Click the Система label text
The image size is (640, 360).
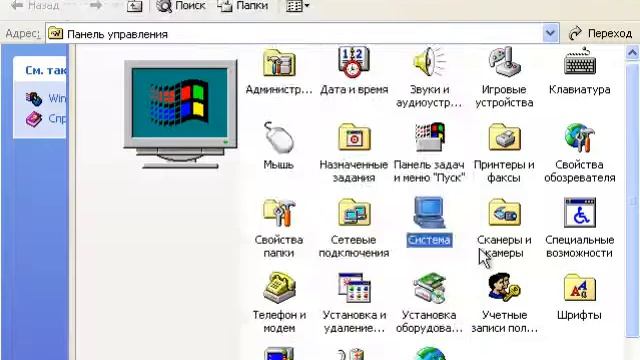pyautogui.click(x=429, y=240)
